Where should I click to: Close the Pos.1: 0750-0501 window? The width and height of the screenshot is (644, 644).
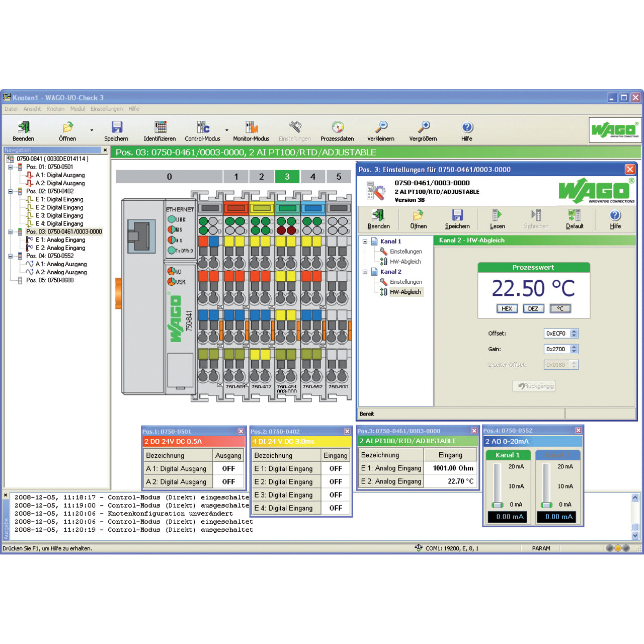(x=241, y=431)
